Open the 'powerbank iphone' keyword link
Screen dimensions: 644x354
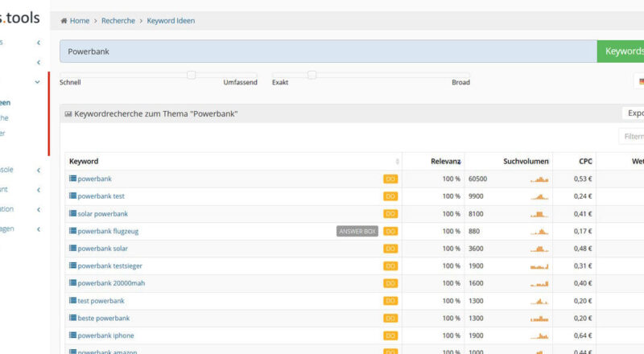106,335
